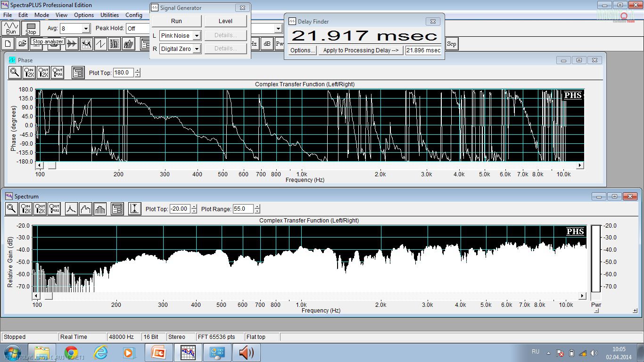Click the Spectrum Plot Top value field

tap(180, 209)
